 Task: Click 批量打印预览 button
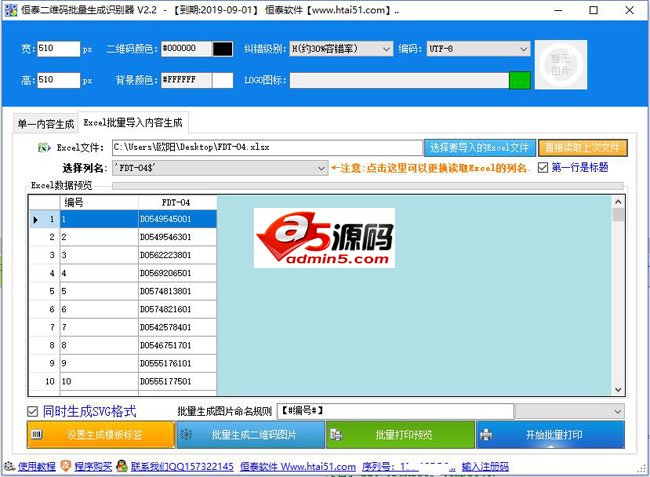(x=400, y=435)
